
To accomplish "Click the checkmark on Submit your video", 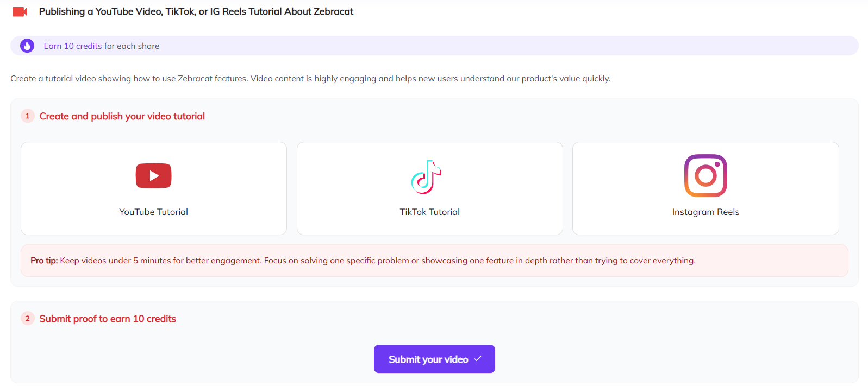I will pyautogui.click(x=478, y=359).
